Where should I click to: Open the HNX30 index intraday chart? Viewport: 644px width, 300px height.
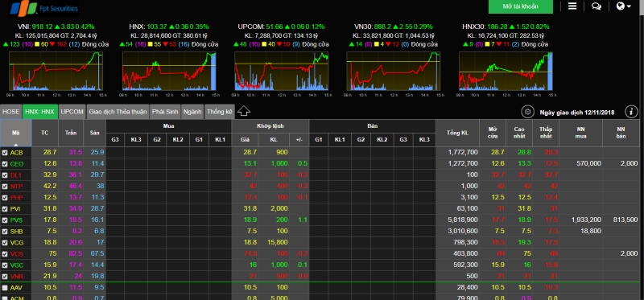[x=506, y=71]
